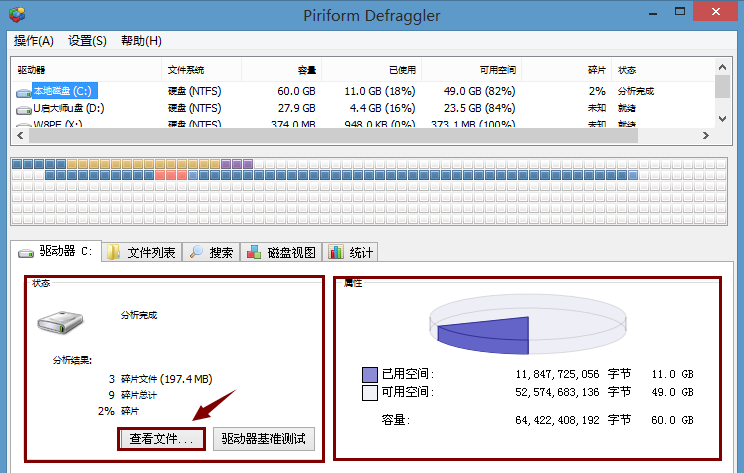Click the large hard drive icon in 状态 panel
This screenshot has height=473, width=744.
coord(60,322)
